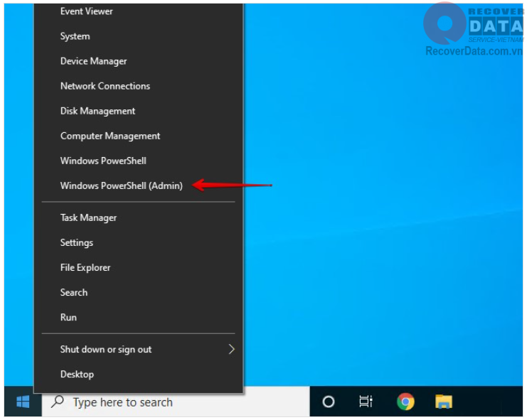Open Event Viewer from the menu
The height and width of the screenshot is (420, 527).
pyautogui.click(x=138, y=11)
